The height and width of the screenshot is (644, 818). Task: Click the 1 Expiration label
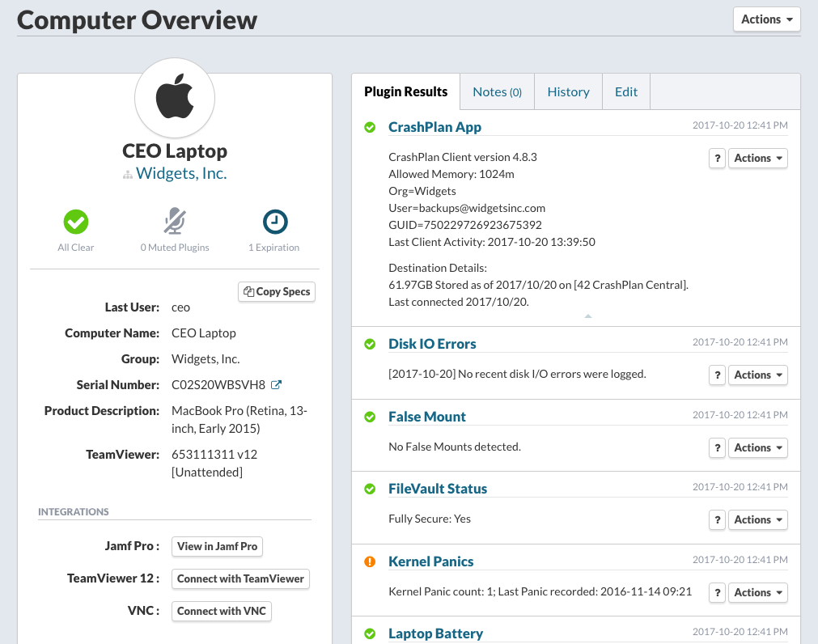(x=274, y=248)
